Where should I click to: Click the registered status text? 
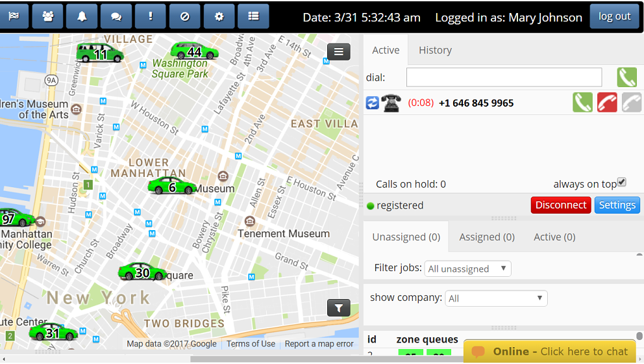(400, 205)
